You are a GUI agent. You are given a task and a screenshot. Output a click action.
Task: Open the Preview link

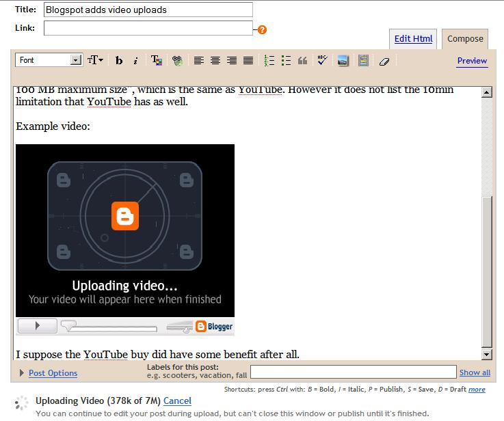(x=472, y=61)
